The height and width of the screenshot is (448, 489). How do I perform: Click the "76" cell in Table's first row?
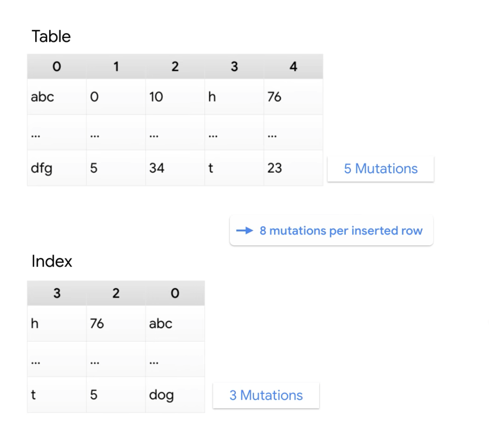click(x=274, y=96)
